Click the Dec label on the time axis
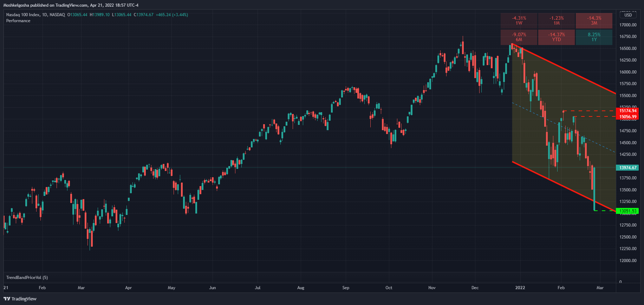The height and width of the screenshot is (305, 644). (475, 288)
